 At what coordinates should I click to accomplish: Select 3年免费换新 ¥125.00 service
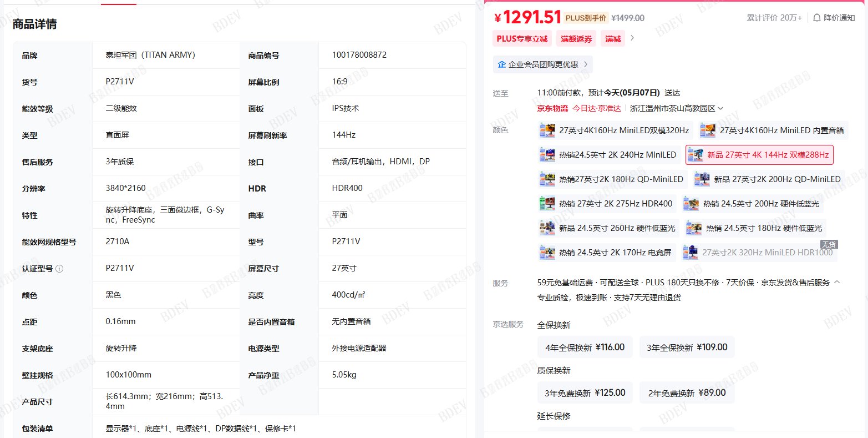point(585,393)
